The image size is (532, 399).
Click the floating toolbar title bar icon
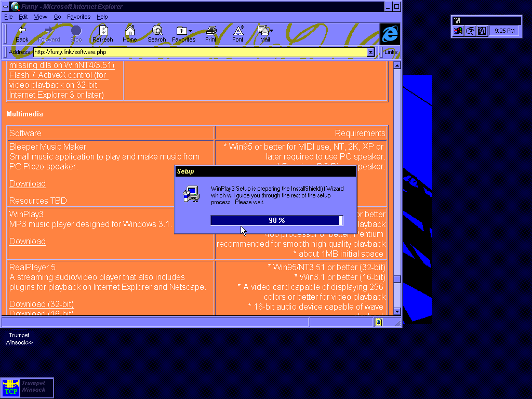point(457,20)
